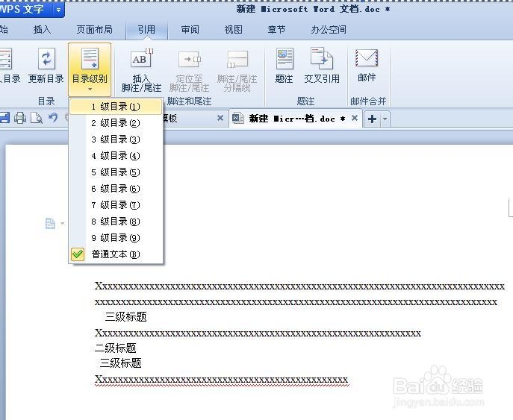Switch to the 引用 ribbon tab
513x420 pixels.
tap(146, 30)
